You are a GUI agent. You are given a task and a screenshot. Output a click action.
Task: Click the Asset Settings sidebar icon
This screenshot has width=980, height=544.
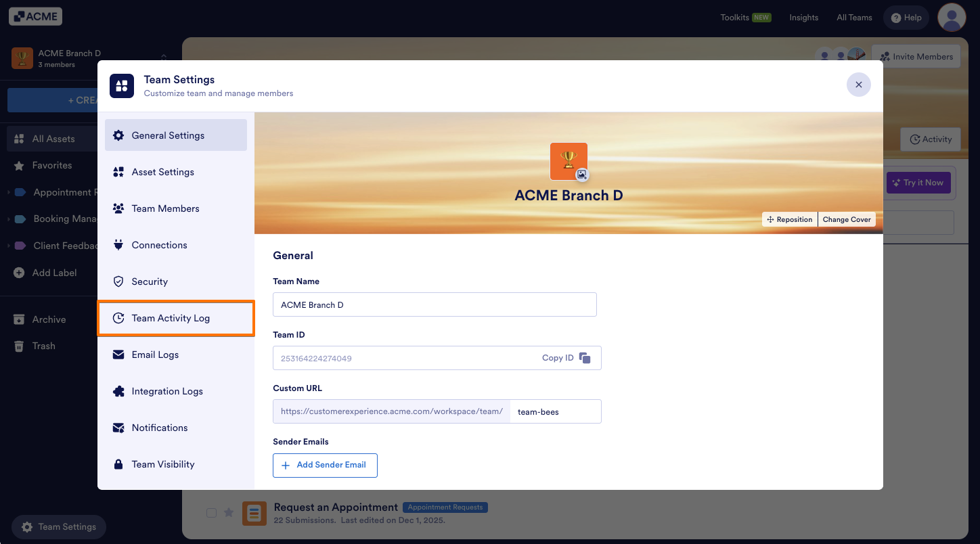pyautogui.click(x=118, y=172)
